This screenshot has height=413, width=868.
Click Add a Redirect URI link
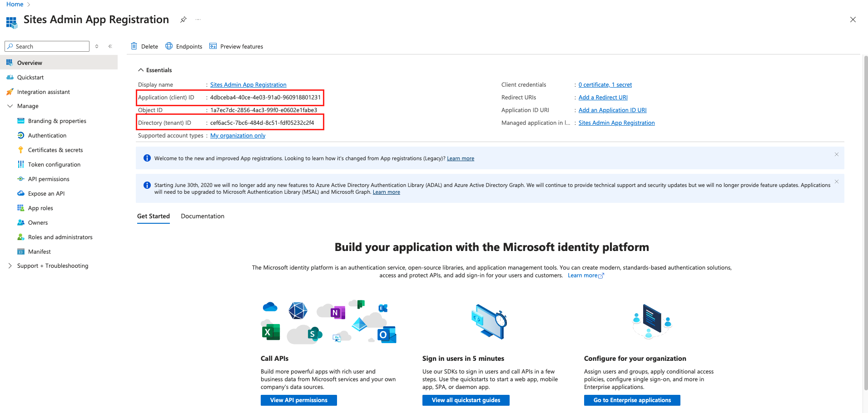(603, 97)
